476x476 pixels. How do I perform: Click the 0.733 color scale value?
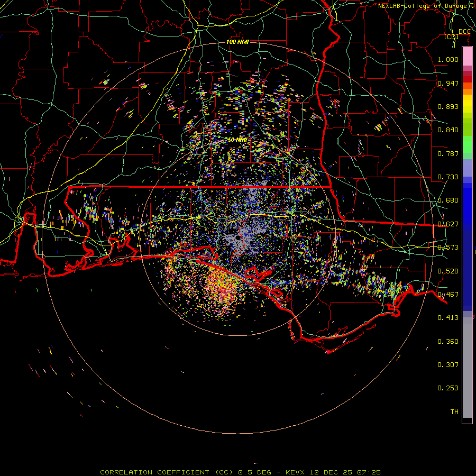click(x=448, y=177)
